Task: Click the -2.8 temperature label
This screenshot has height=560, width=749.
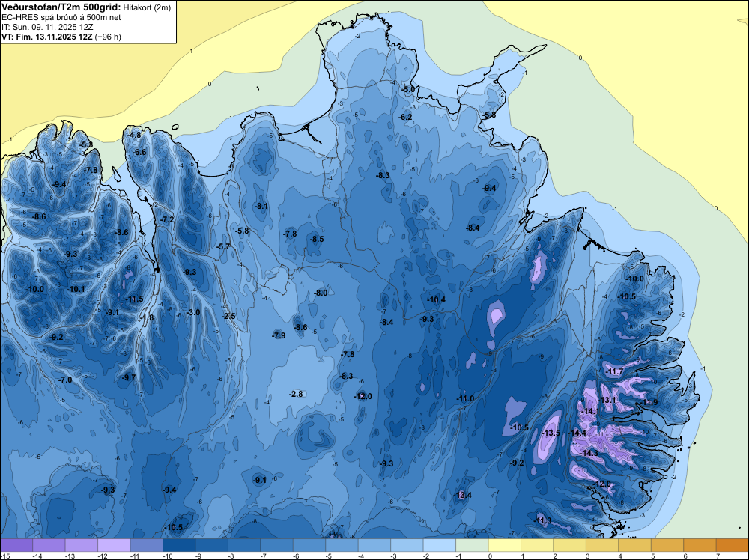Action: pos(296,394)
